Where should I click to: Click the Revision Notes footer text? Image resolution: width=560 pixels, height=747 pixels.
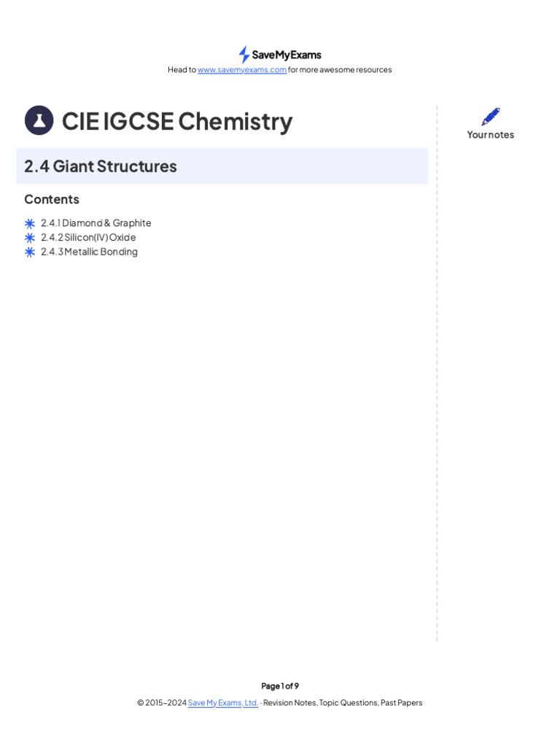click(289, 703)
